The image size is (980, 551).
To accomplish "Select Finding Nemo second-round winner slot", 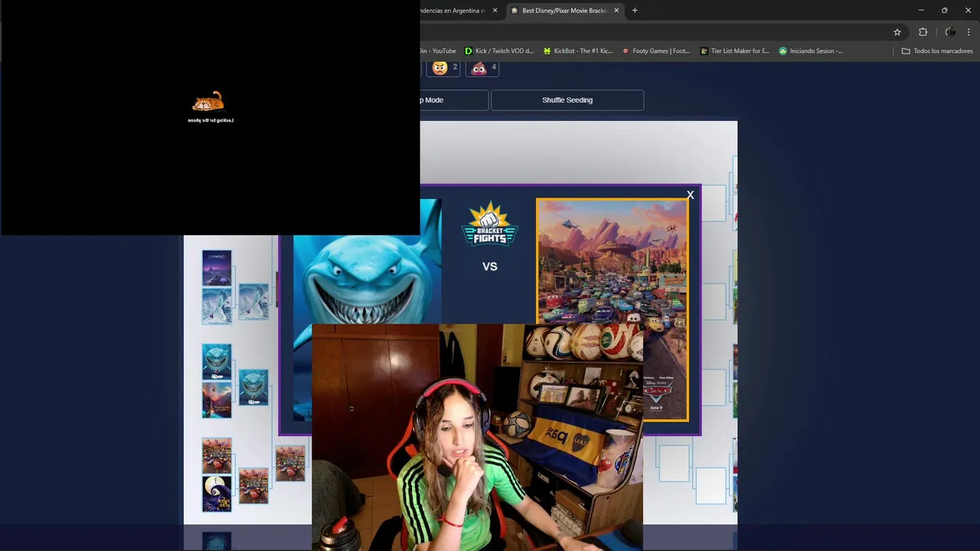I will pyautogui.click(x=253, y=387).
